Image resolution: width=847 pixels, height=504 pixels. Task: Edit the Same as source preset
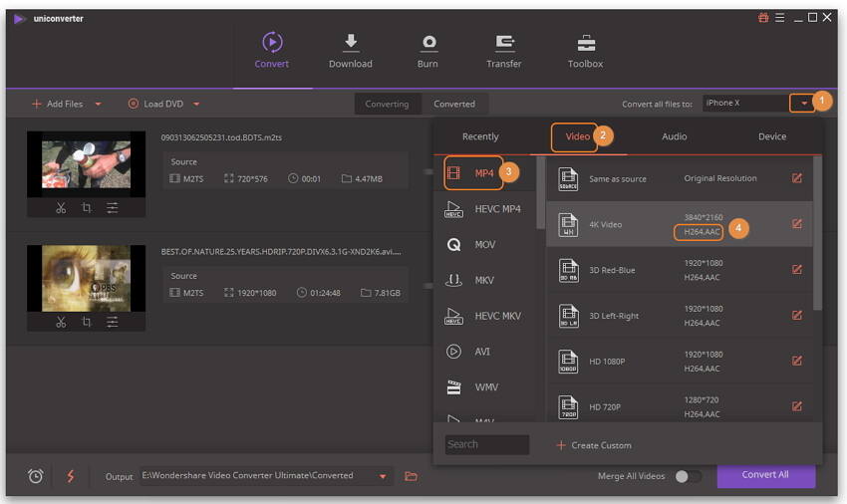tap(797, 178)
